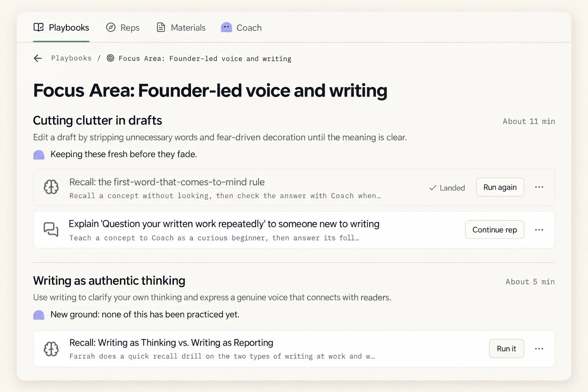Click the 'About 11 min' estimate
This screenshot has width=588, height=392.
529,121
